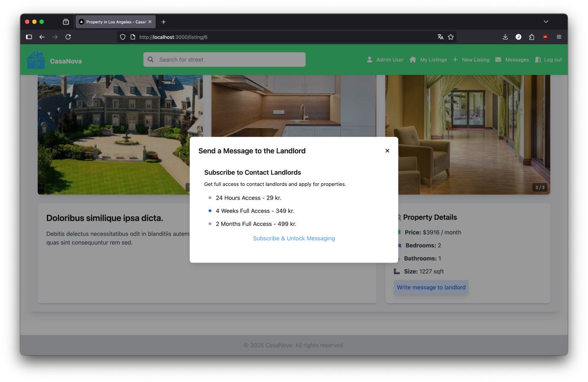Image resolution: width=588 pixels, height=382 pixels.
Task: Select 24 Hours Access plan option
Action: click(248, 198)
